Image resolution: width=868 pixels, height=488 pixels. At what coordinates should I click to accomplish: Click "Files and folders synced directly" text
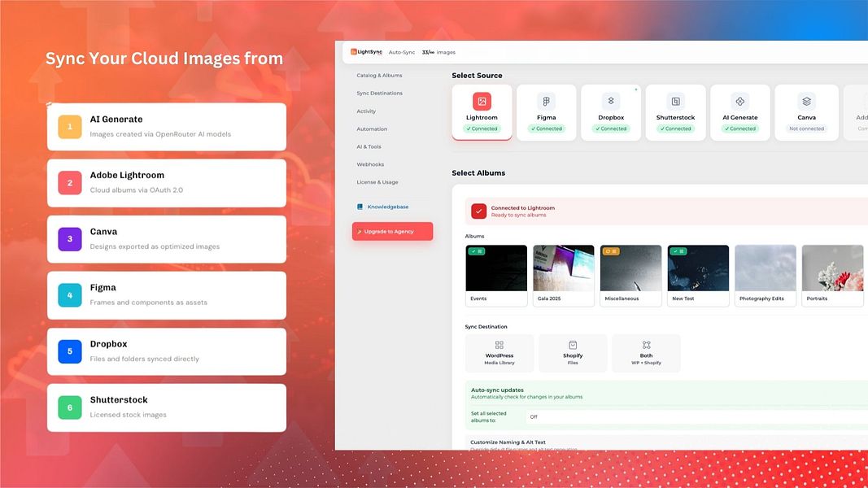(145, 359)
